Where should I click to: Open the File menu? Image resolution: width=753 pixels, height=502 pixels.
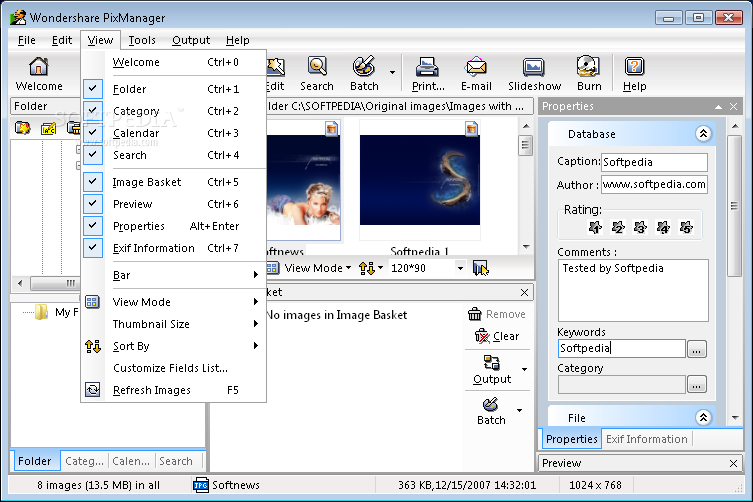[27, 40]
